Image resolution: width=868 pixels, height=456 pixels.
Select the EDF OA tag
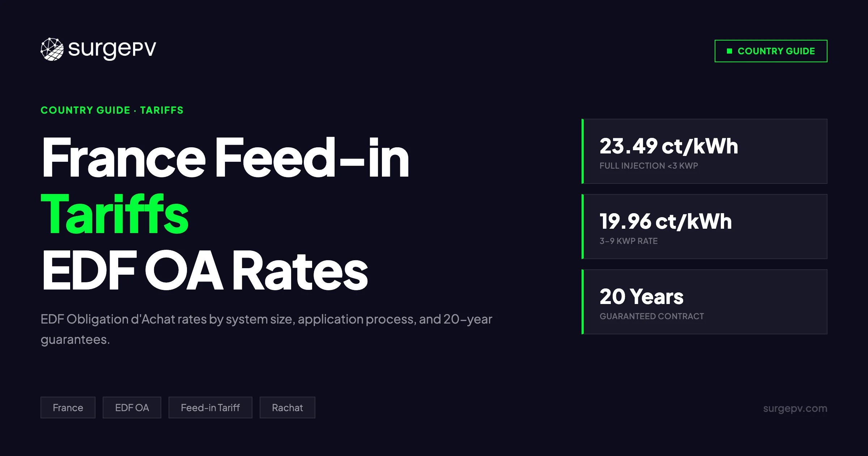pyautogui.click(x=132, y=408)
